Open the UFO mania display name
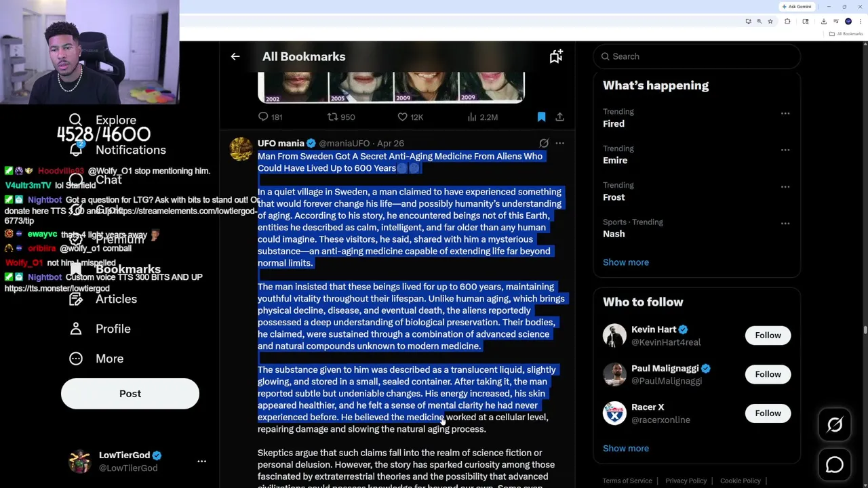The width and height of the screenshot is (868, 488). click(x=281, y=143)
